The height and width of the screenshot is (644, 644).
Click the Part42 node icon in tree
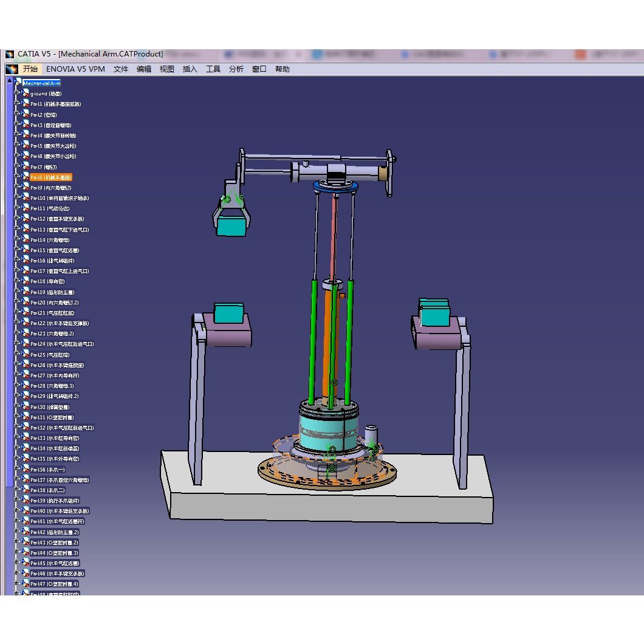pos(26,531)
